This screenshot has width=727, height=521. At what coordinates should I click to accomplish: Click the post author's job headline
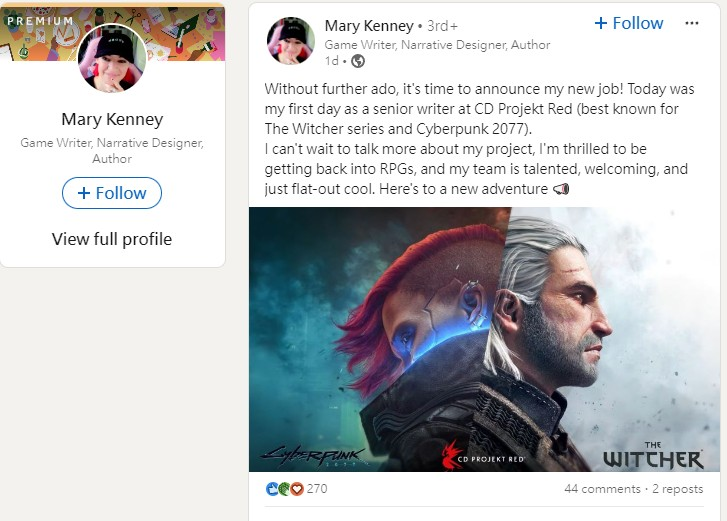pos(437,45)
